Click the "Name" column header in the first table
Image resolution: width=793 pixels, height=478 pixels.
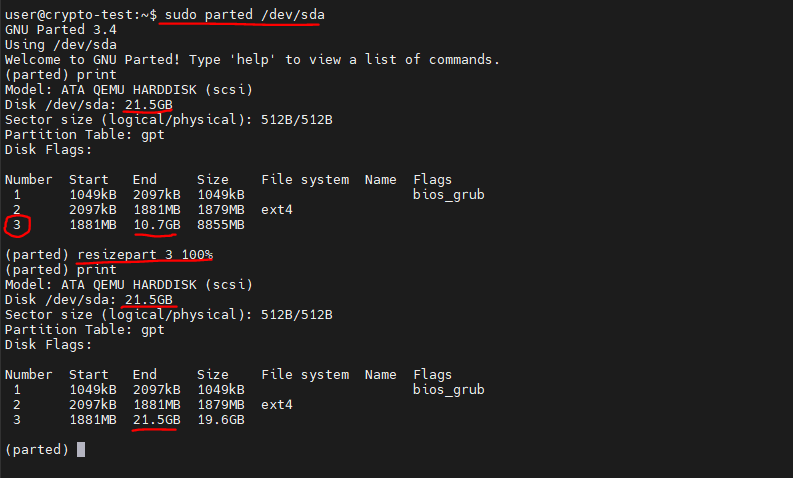click(380, 180)
